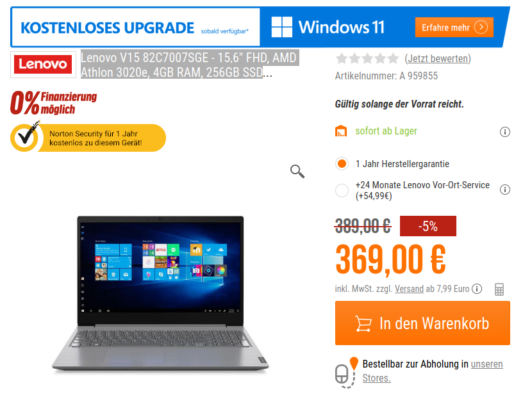This screenshot has width=532, height=397.
Task: Click the Lenovo V15 laptop product image
Action: (x=160, y=294)
